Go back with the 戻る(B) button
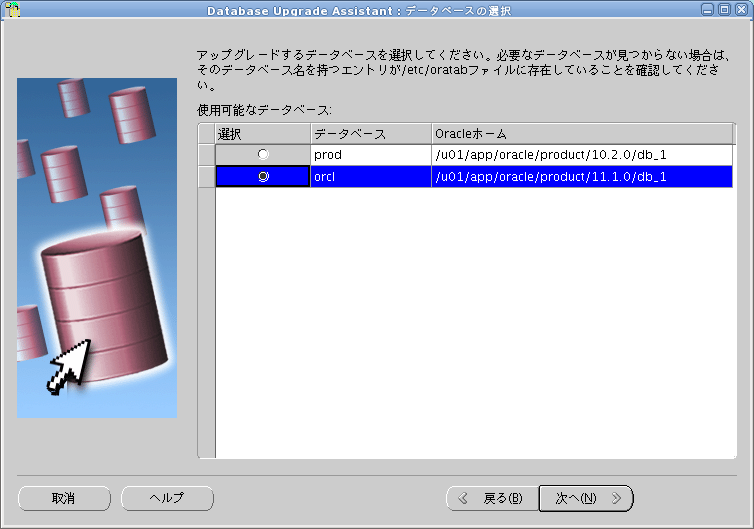This screenshot has width=754, height=529. (492, 498)
